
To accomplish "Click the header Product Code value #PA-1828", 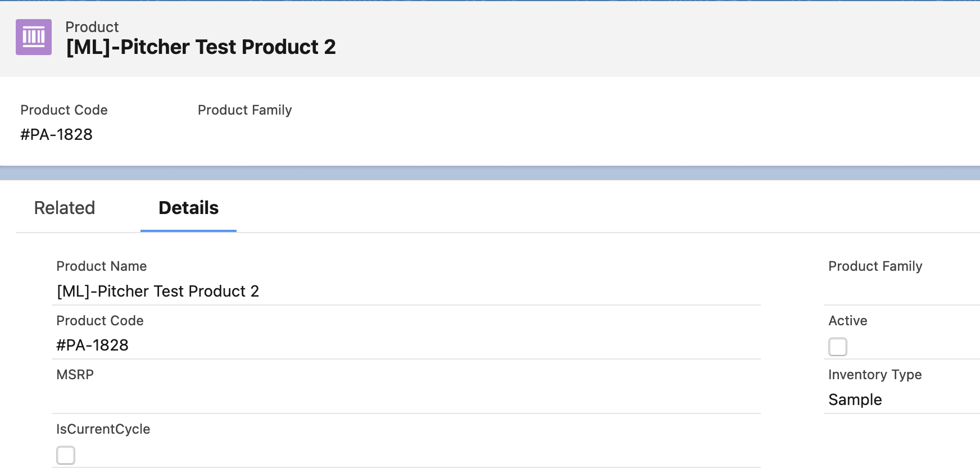I will pyautogui.click(x=56, y=135).
